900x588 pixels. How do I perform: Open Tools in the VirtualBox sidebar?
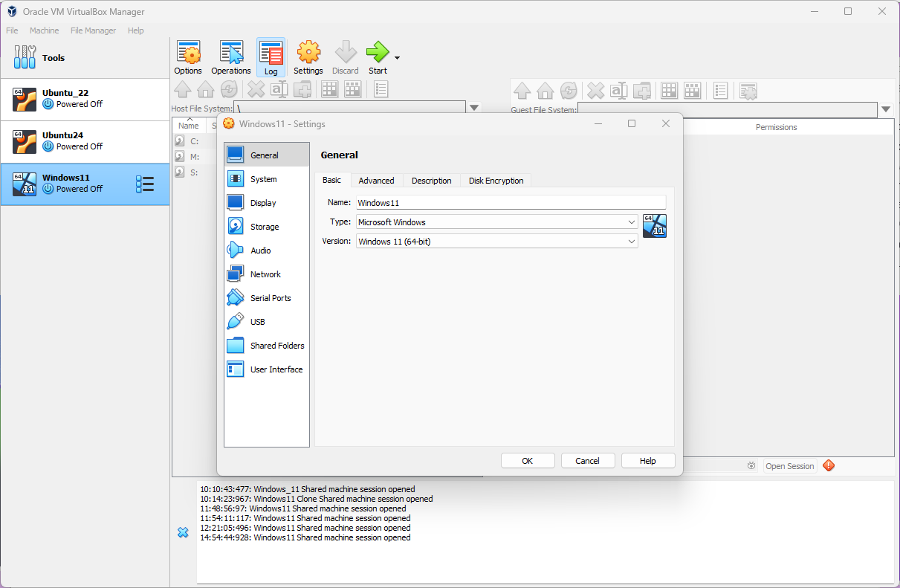point(85,58)
